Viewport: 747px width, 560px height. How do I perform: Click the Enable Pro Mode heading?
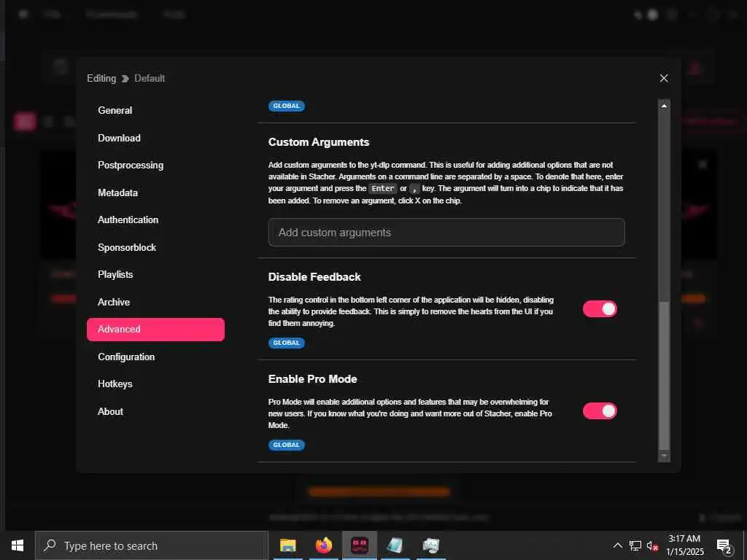[x=312, y=379]
